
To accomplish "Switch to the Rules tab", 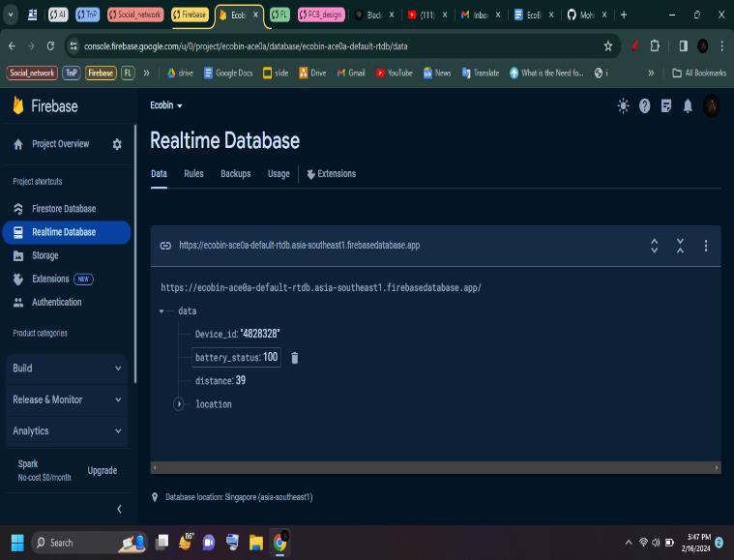I will point(193,174).
